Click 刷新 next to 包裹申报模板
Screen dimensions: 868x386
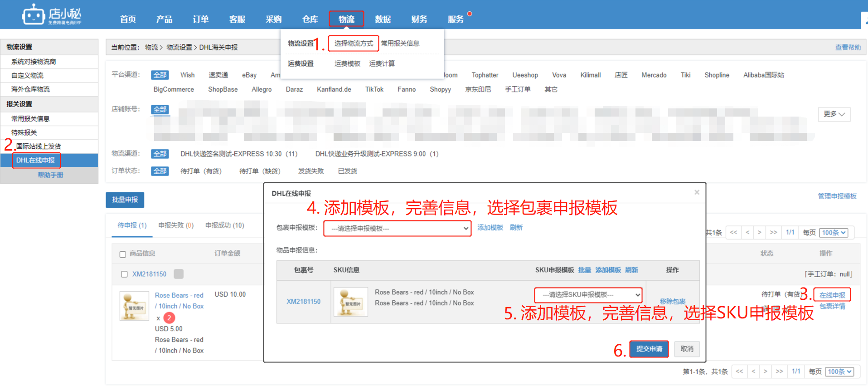pos(516,228)
